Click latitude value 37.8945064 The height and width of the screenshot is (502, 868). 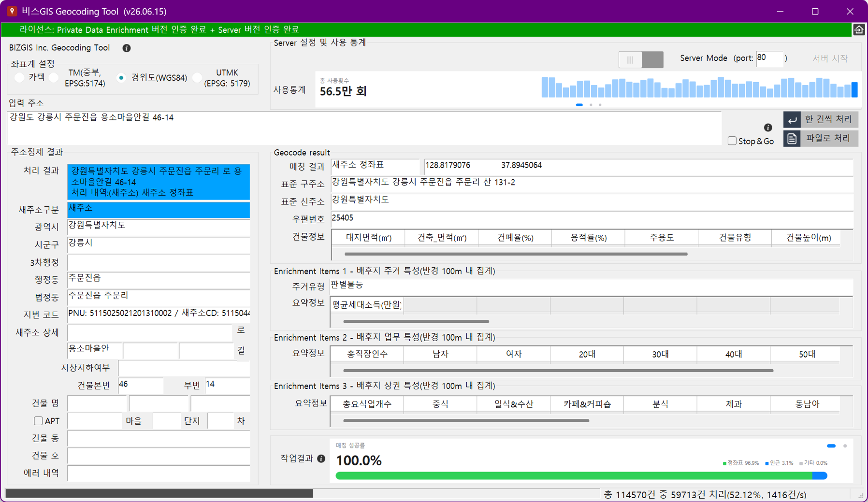(521, 165)
